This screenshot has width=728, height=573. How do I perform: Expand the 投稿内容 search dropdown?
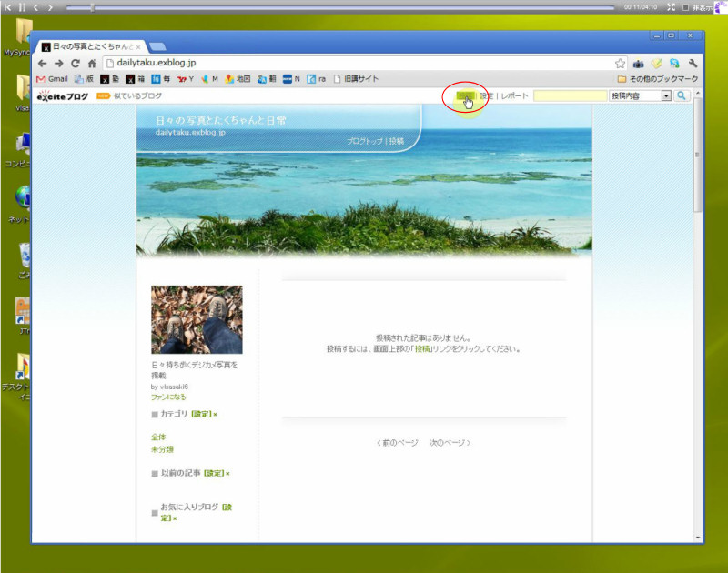[666, 95]
